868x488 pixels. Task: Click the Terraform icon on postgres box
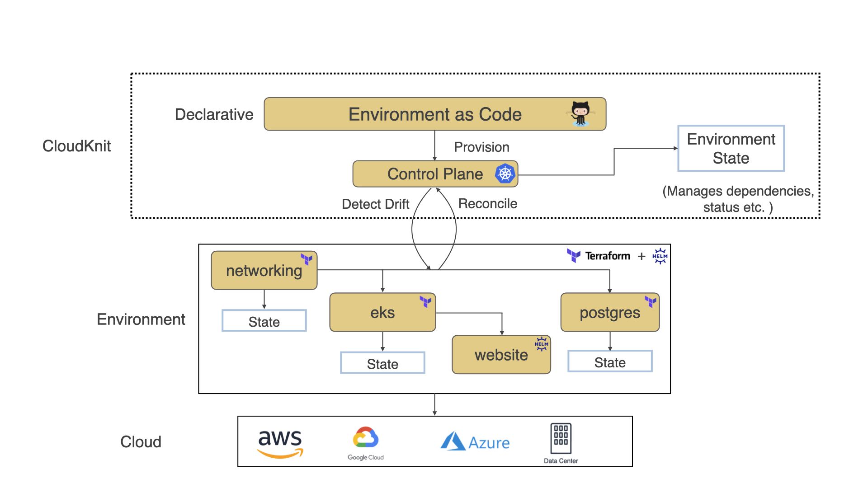tap(651, 301)
